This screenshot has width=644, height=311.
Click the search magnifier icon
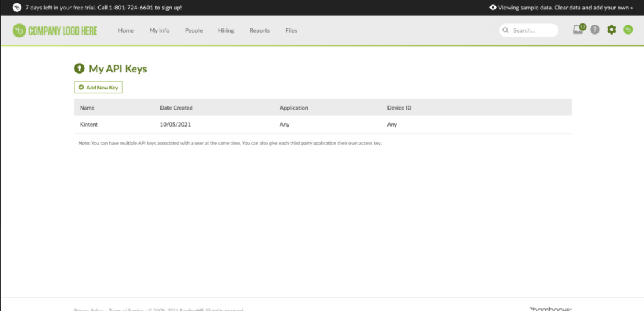pyautogui.click(x=506, y=30)
